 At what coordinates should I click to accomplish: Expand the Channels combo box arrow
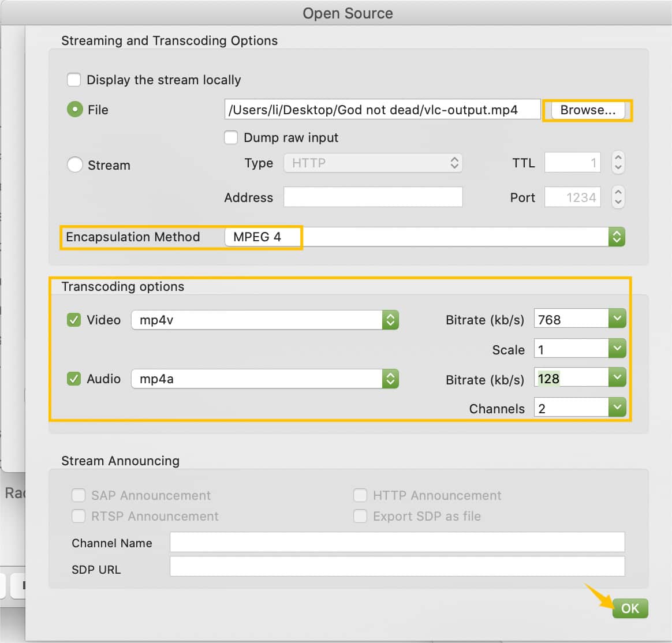(x=617, y=408)
